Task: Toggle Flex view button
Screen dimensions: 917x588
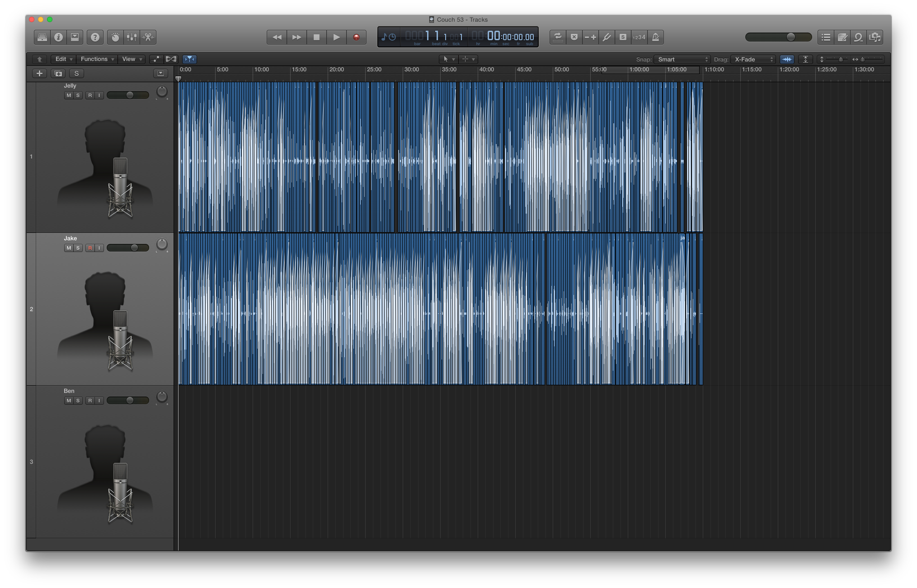Action: tap(171, 59)
